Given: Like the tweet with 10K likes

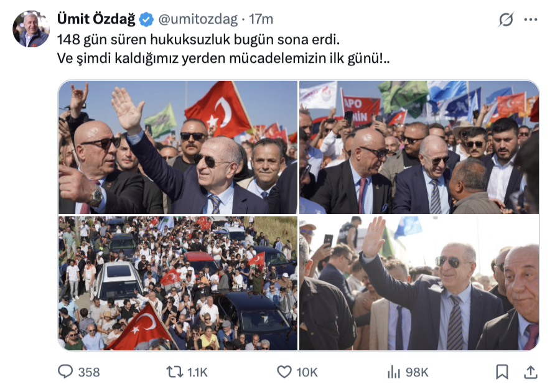Looking at the screenshot, I should 284,372.
